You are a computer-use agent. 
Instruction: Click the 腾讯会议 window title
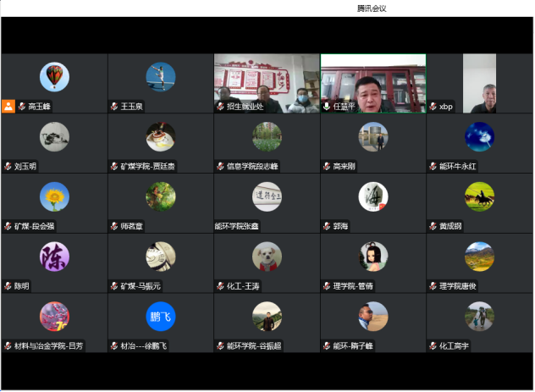[x=372, y=8]
